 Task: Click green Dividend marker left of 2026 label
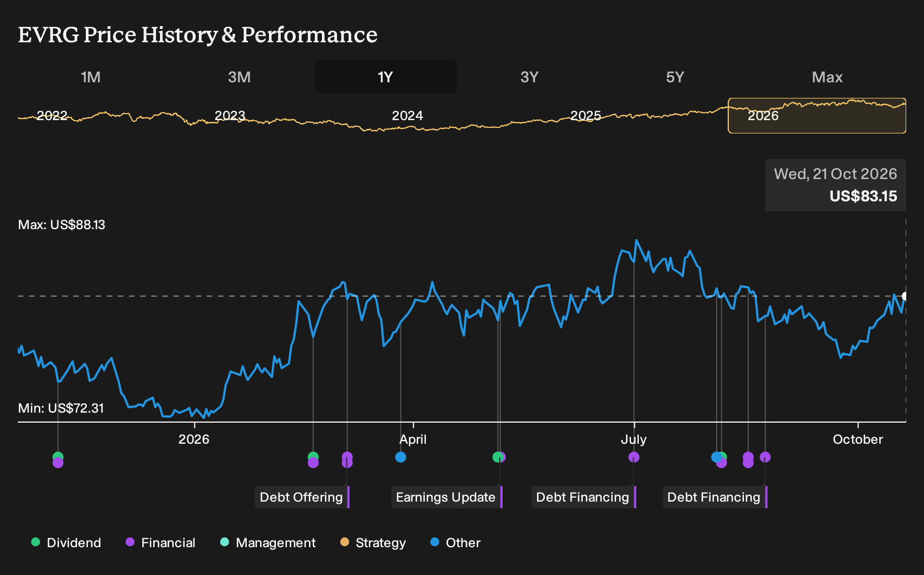58,456
